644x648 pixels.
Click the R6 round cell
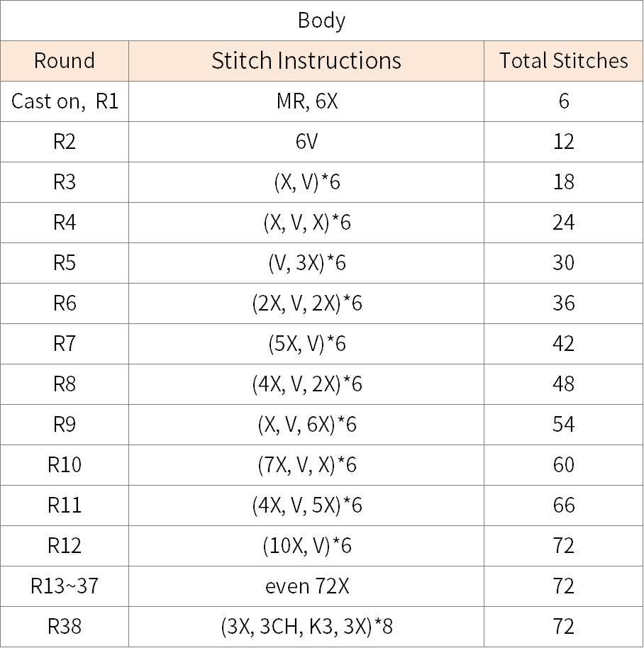point(65,303)
